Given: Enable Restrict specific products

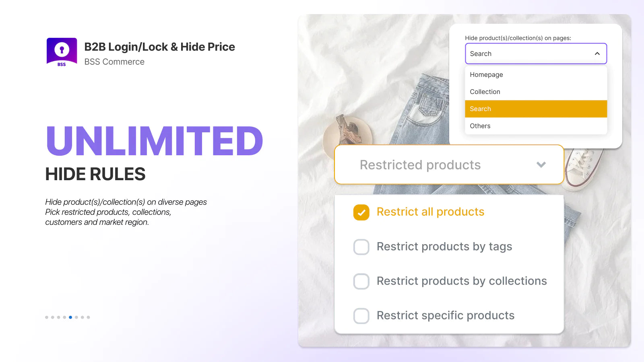Looking at the screenshot, I should [361, 316].
